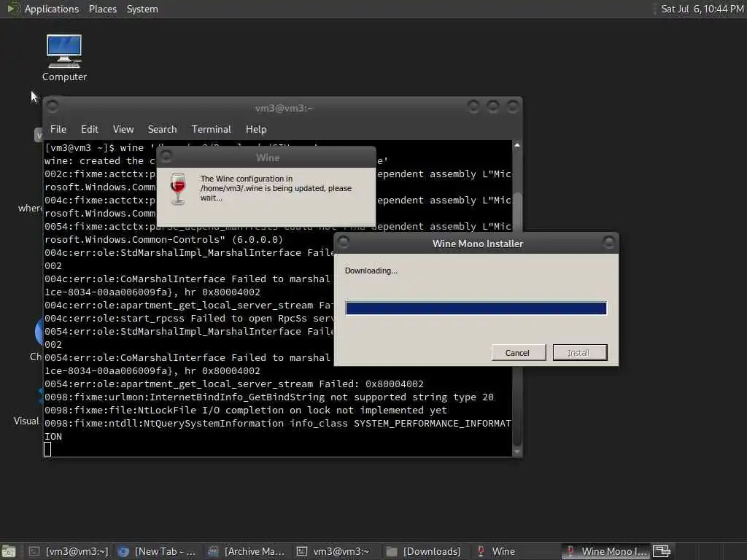The width and height of the screenshot is (747, 560).
Task: Open the terminal Edit menu
Action: 89,130
